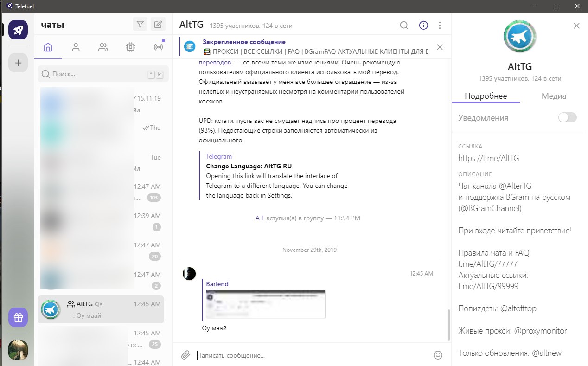Open t.me/AltTG/99999 links message

pyautogui.click(x=488, y=286)
